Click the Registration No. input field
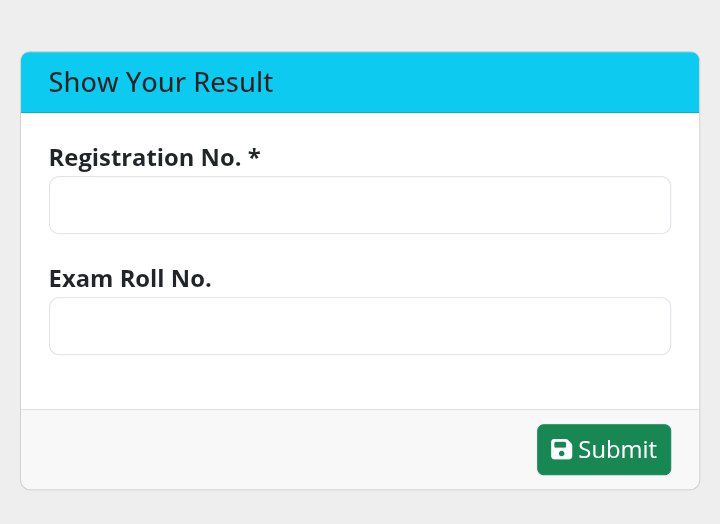720x524 pixels. tap(359, 205)
